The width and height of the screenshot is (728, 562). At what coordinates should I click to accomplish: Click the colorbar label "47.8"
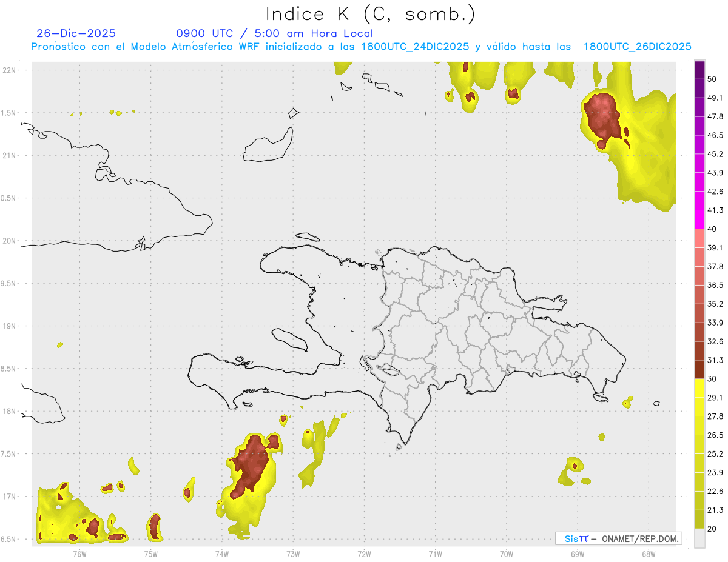click(715, 116)
